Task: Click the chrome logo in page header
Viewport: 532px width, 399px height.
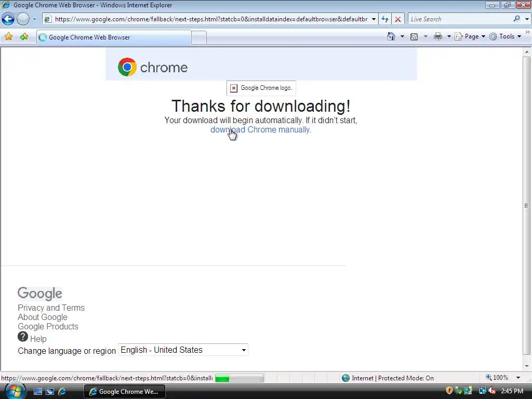Action: (x=153, y=67)
